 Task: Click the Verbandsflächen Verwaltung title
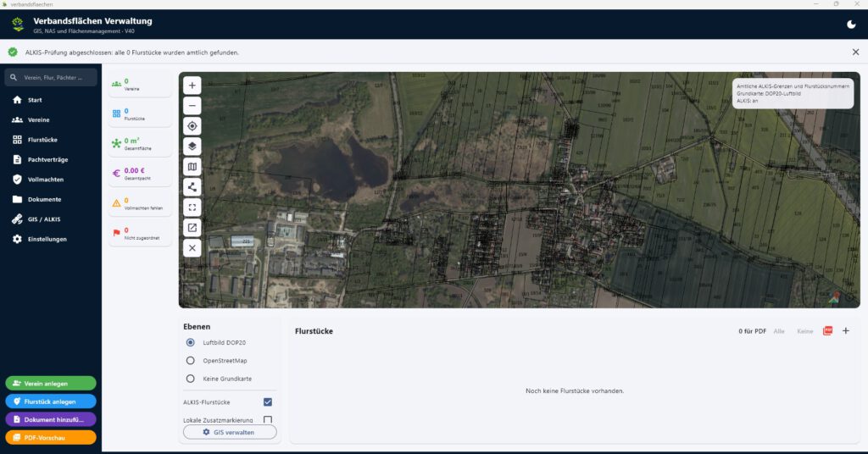click(x=92, y=21)
